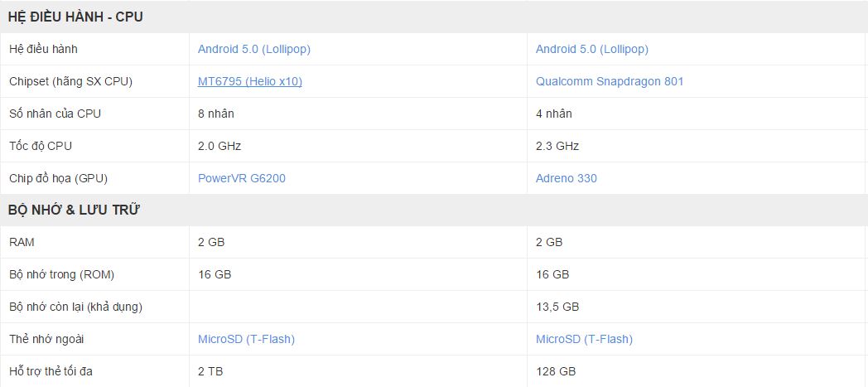Click the Adreno 330 GPU link
The image size is (868, 387).
point(567,178)
